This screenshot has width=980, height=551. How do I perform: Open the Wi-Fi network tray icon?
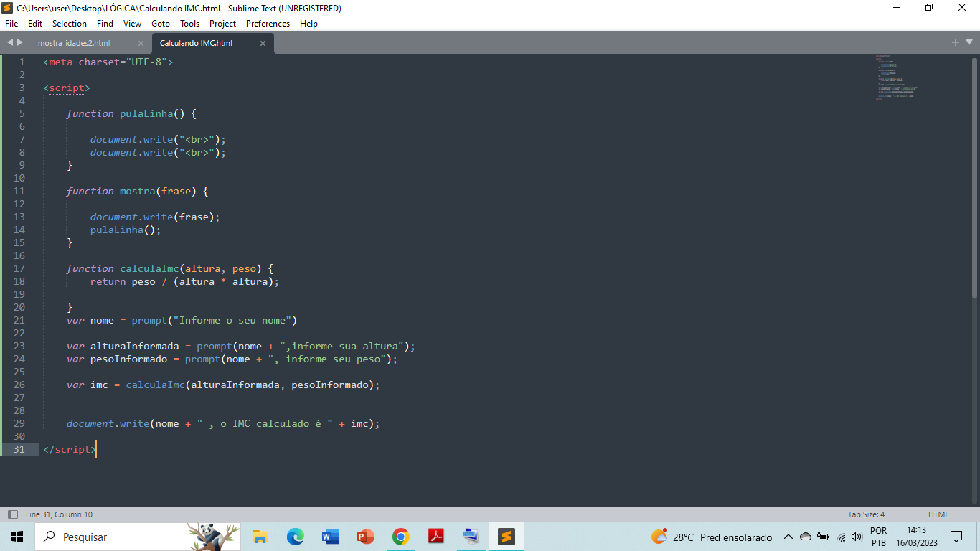tap(841, 537)
